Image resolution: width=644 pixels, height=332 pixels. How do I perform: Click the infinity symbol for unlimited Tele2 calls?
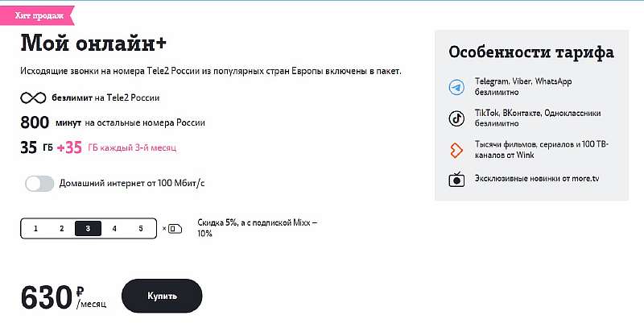[x=32, y=98]
